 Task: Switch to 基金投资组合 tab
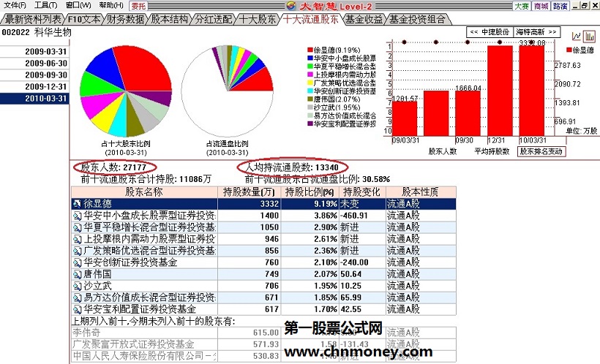point(417,19)
